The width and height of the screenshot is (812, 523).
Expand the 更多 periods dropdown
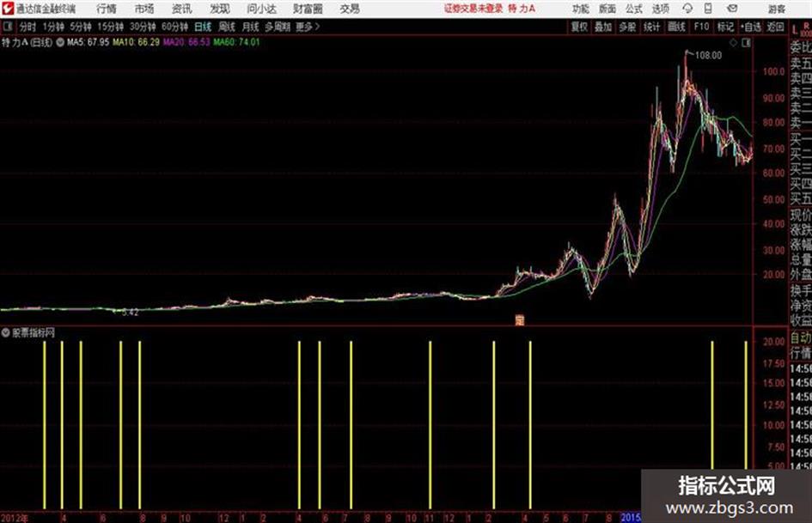308,27
